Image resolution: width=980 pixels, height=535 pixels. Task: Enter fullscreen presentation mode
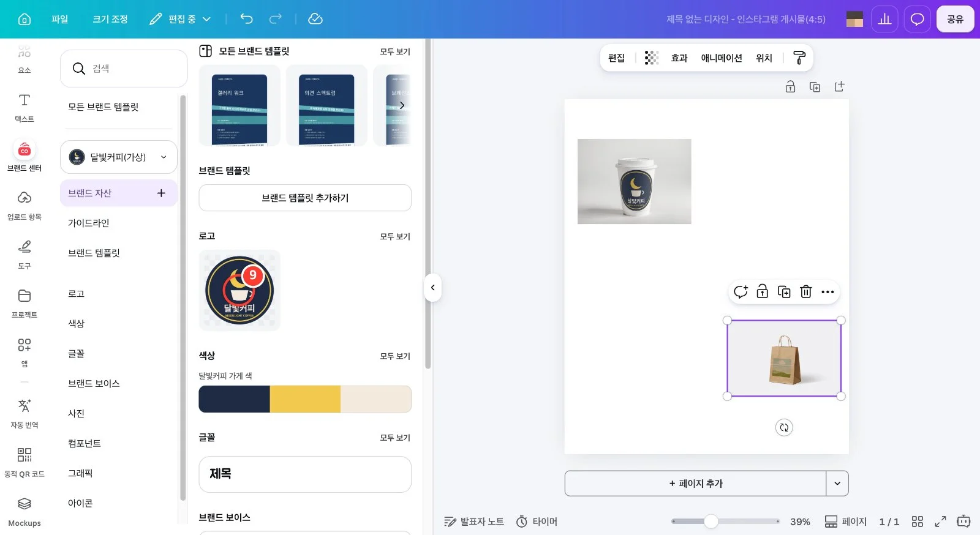click(940, 522)
